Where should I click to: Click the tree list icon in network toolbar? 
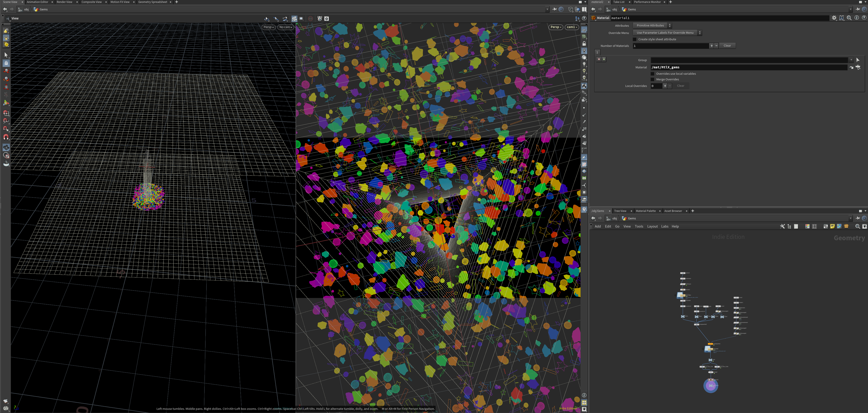[789, 226]
